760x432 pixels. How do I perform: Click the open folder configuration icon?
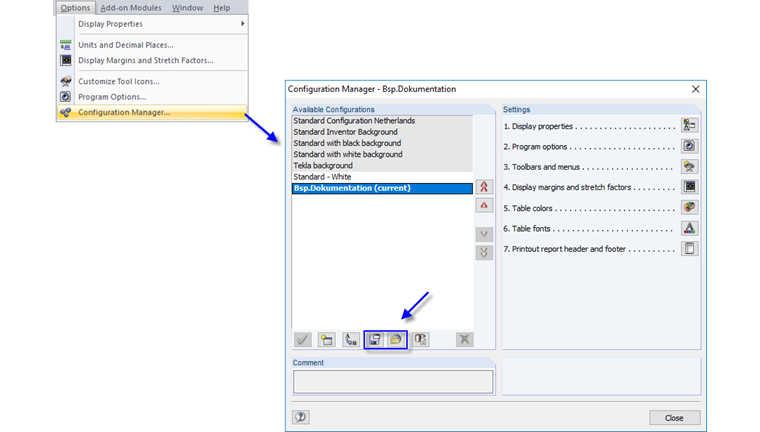[x=396, y=339]
